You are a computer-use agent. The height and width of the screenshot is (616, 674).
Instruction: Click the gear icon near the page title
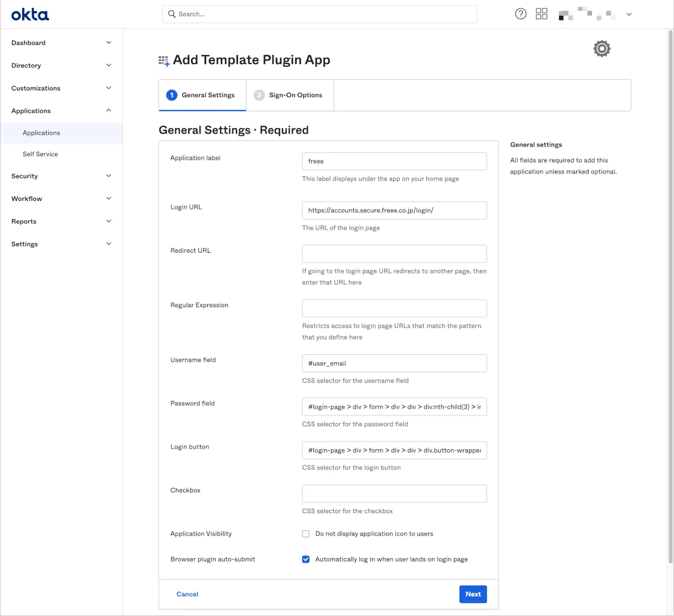tap(602, 49)
